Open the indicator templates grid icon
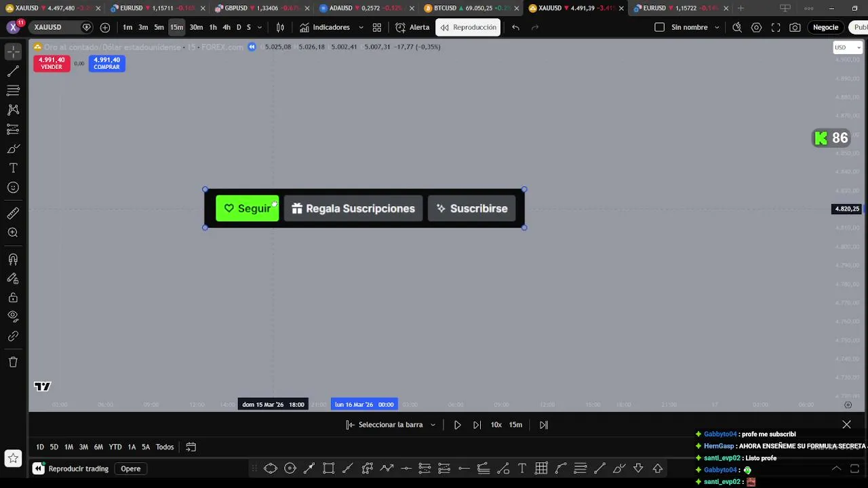This screenshot has height=488, width=868. click(376, 27)
